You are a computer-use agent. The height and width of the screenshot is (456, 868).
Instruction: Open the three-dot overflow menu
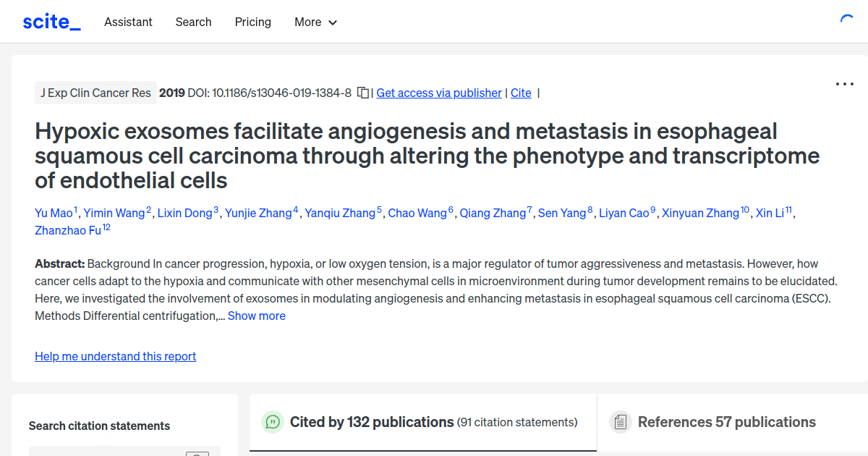coord(844,84)
